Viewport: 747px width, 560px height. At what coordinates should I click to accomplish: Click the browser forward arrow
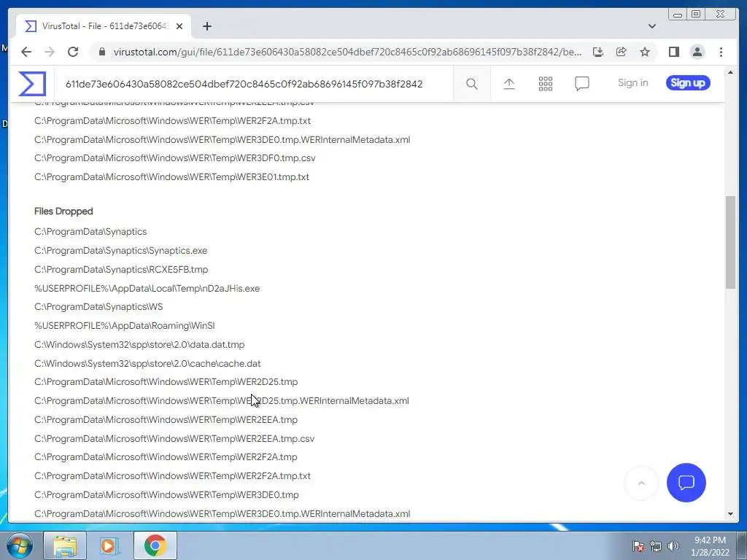pos(50,52)
